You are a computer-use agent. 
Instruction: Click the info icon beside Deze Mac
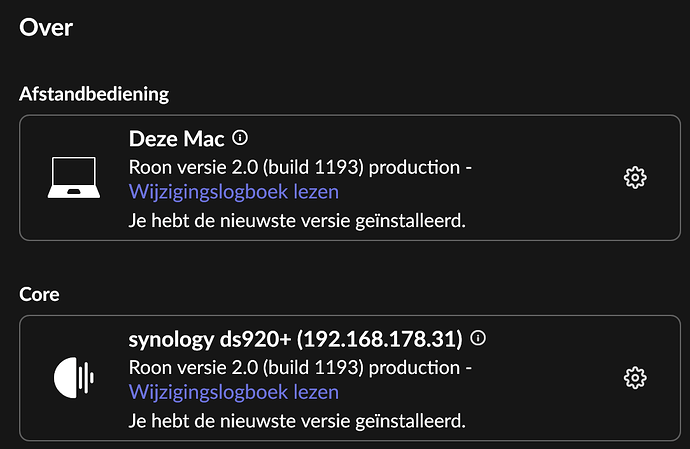240,138
